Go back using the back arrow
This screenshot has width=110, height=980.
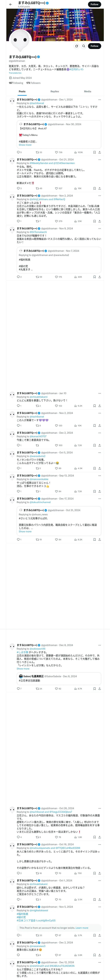(11, 5)
